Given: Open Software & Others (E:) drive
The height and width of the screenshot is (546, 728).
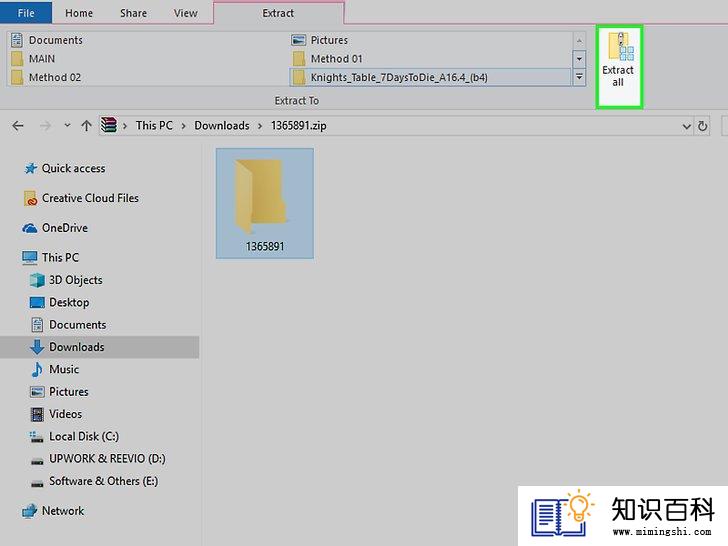Looking at the screenshot, I should pos(94,481).
